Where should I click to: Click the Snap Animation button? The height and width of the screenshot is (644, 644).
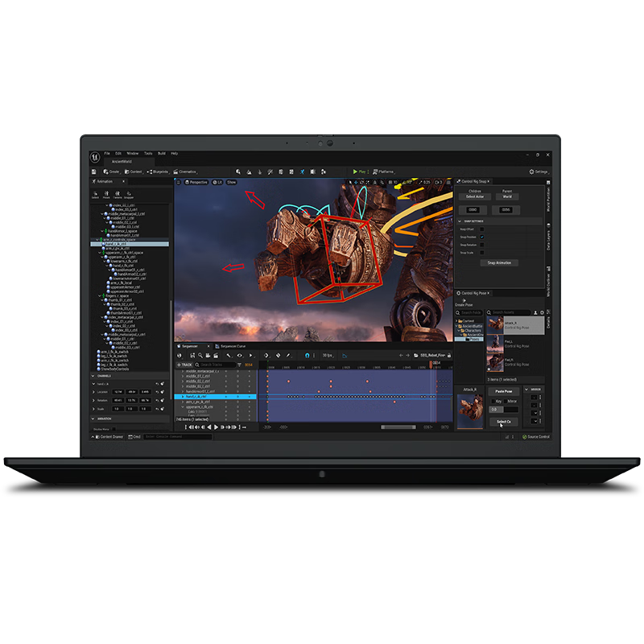tap(499, 263)
